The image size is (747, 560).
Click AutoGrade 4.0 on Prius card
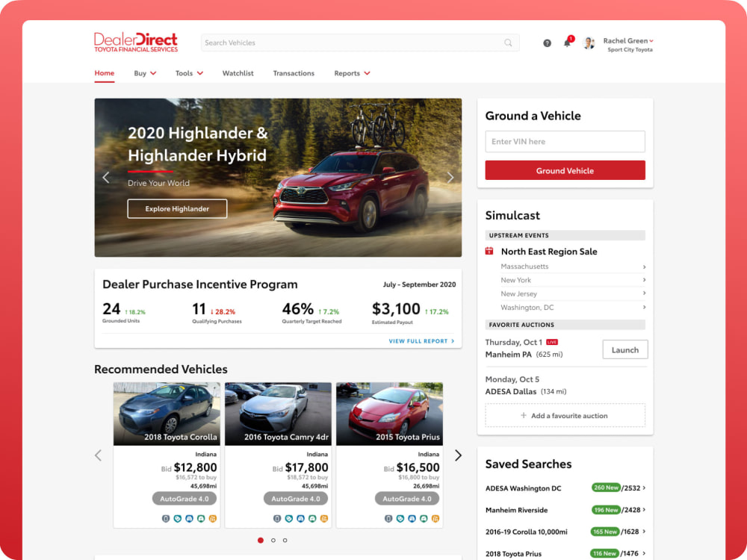[x=407, y=499]
